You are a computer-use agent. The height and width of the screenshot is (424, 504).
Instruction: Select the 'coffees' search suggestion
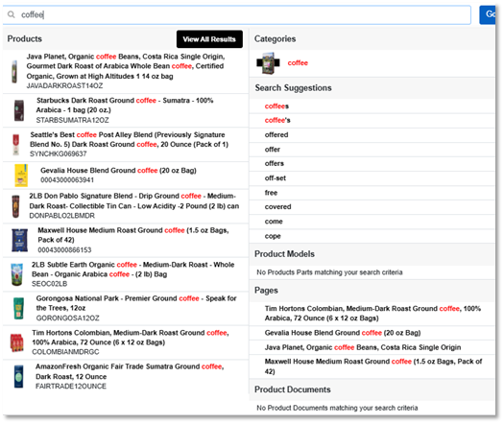click(x=276, y=106)
